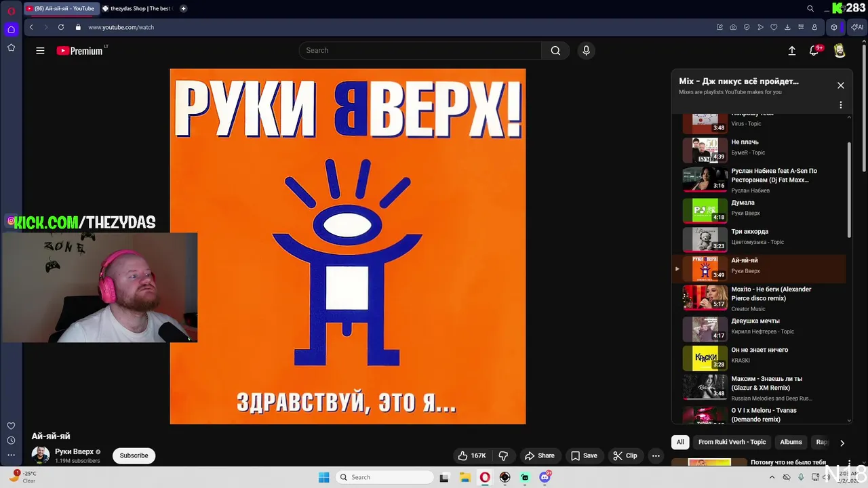
Task: Open Opera search tabs magnifier icon
Action: point(810,9)
